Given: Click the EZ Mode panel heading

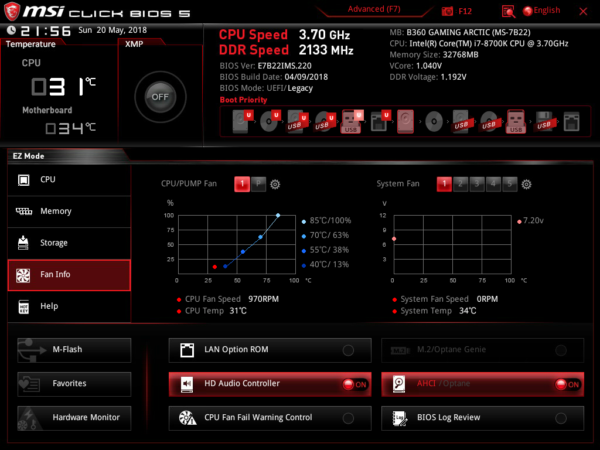Looking at the screenshot, I should 29,156.
